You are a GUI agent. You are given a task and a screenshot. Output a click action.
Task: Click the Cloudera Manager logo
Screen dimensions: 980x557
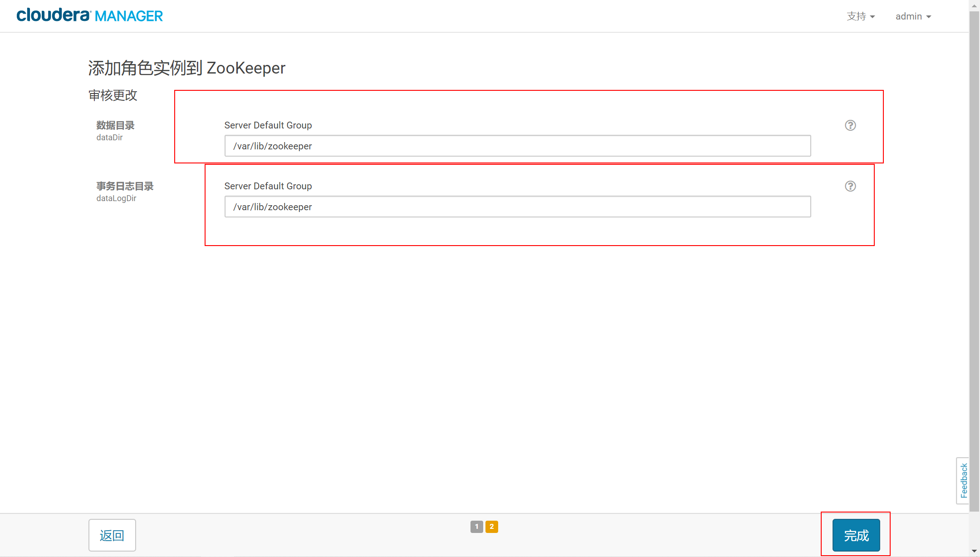pos(89,15)
